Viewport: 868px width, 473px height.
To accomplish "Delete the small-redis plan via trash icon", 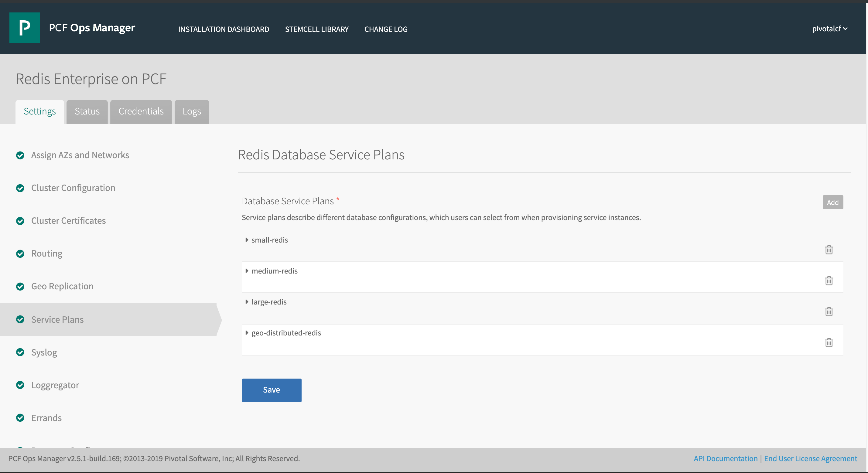I will click(829, 250).
